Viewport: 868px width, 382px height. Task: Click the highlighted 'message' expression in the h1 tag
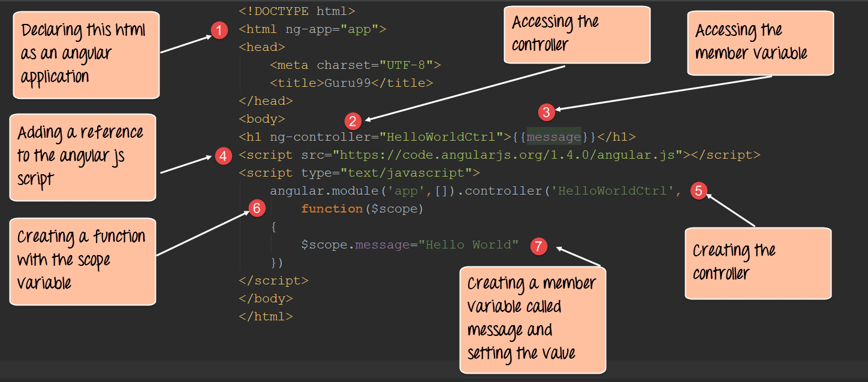(553, 137)
